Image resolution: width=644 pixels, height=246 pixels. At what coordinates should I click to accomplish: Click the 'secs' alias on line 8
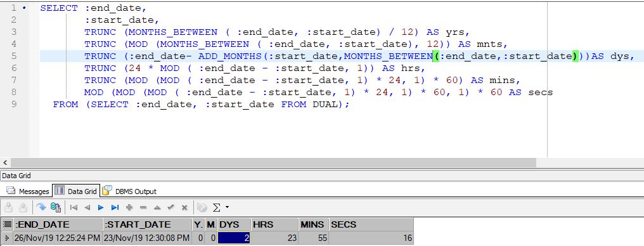(x=541, y=93)
